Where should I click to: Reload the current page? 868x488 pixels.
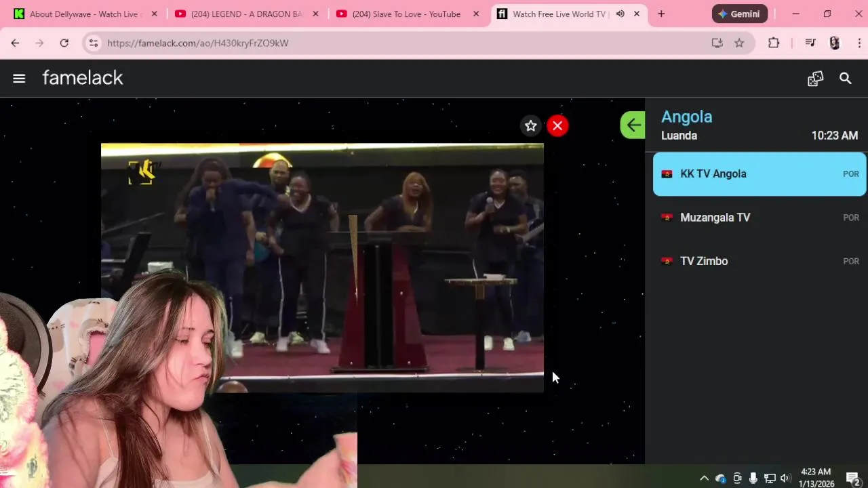(x=64, y=43)
